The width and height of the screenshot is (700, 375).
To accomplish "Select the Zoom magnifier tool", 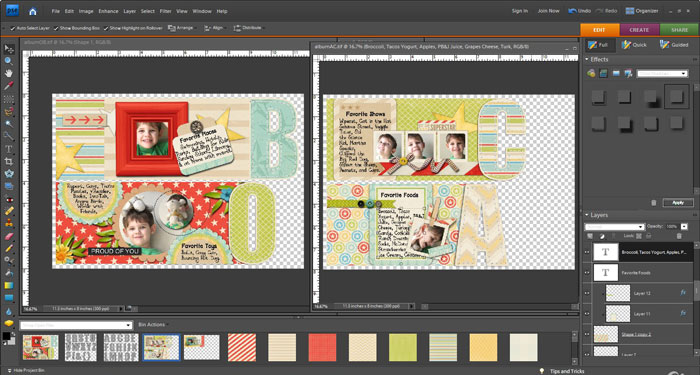I will (8, 61).
